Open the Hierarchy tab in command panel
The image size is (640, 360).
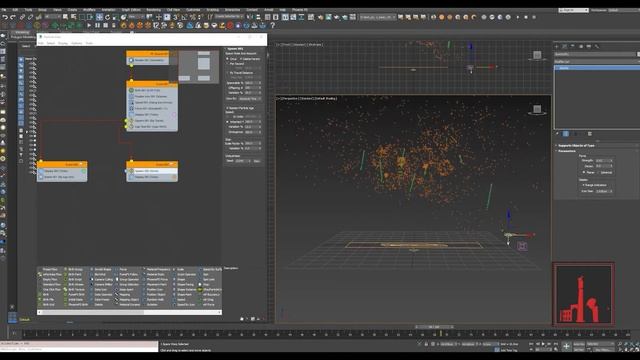point(573,47)
